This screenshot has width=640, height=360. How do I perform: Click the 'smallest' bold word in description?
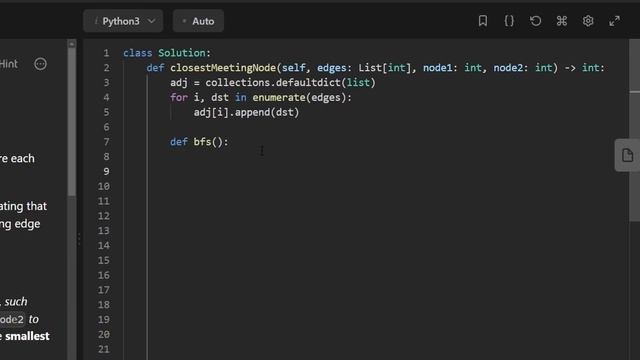[27, 336]
